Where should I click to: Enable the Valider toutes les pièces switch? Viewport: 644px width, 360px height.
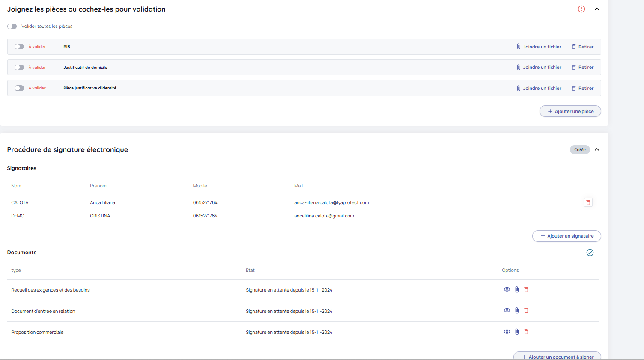click(x=12, y=27)
